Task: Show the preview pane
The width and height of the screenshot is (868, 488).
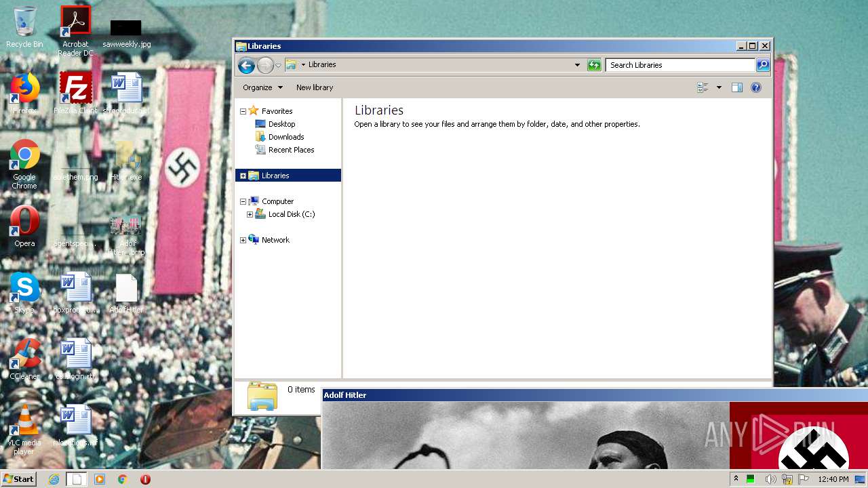Action: [737, 87]
